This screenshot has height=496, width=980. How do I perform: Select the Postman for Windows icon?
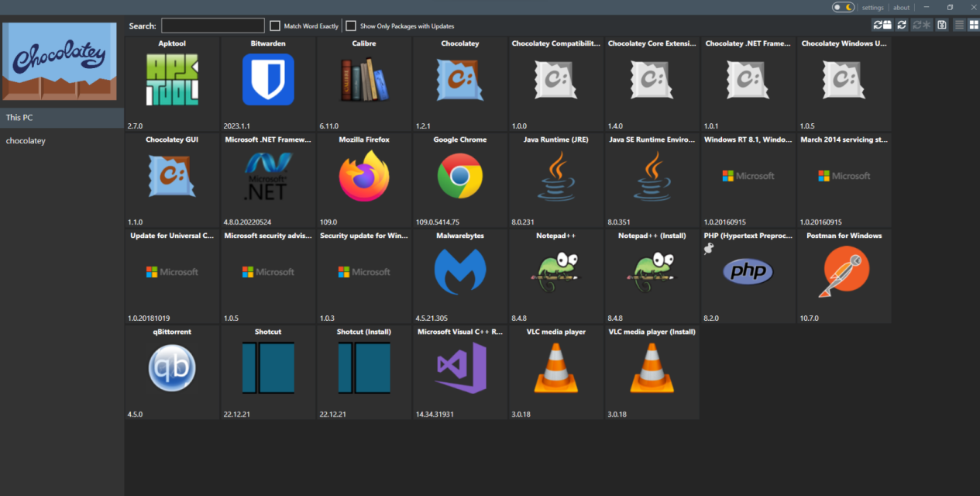coord(844,272)
